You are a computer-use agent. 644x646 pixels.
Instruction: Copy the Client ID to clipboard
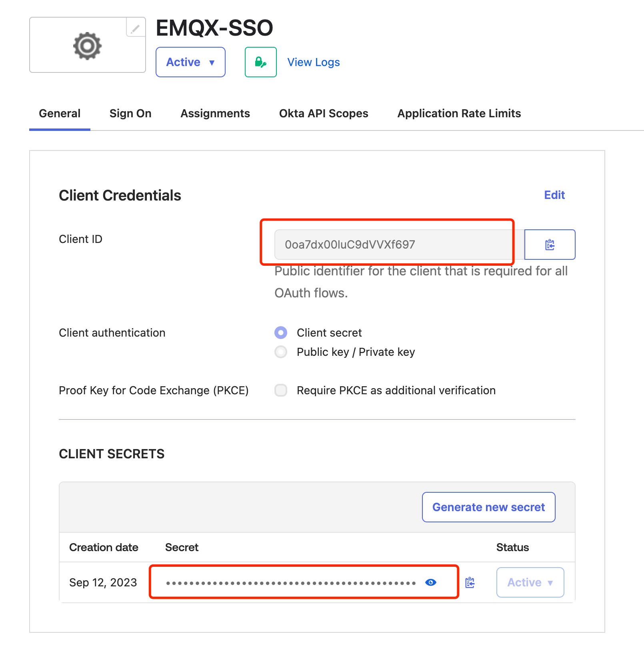(550, 245)
